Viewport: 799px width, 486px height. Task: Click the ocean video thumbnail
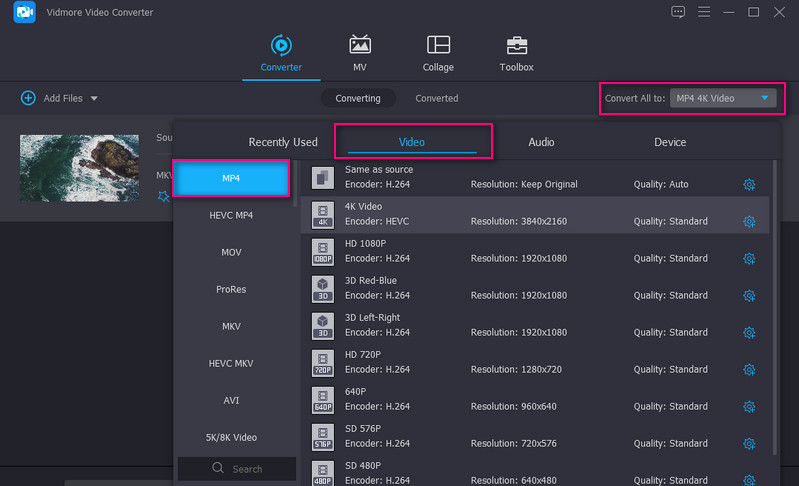tap(79, 168)
